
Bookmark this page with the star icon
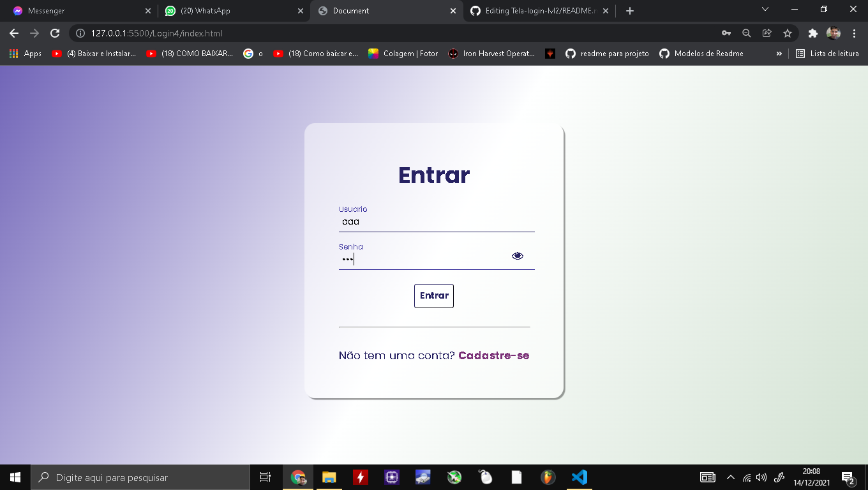[x=788, y=33]
